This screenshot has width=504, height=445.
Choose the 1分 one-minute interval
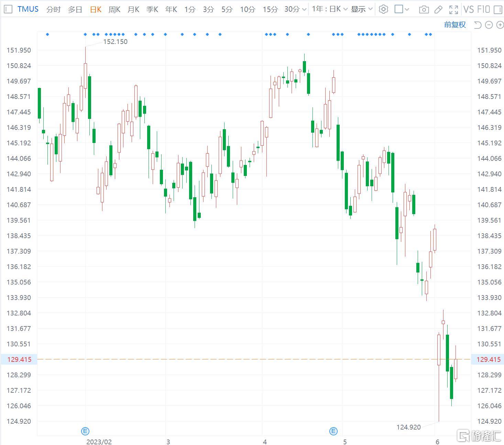coord(189,9)
